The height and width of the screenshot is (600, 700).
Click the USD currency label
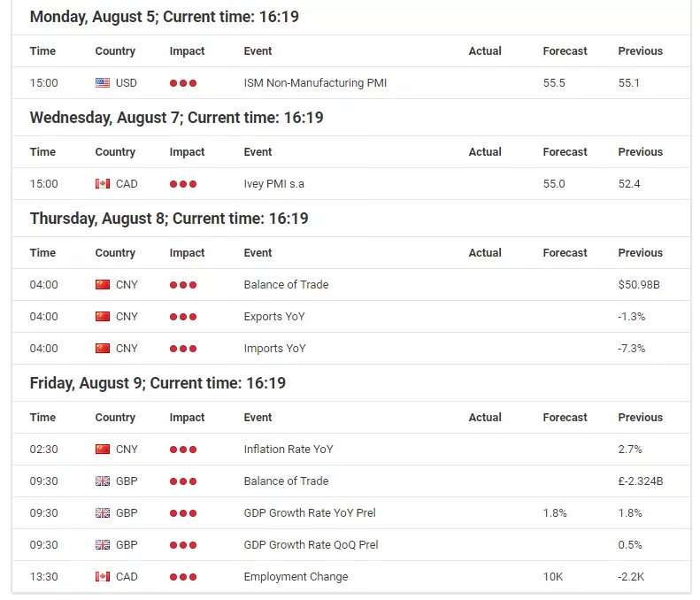(127, 83)
